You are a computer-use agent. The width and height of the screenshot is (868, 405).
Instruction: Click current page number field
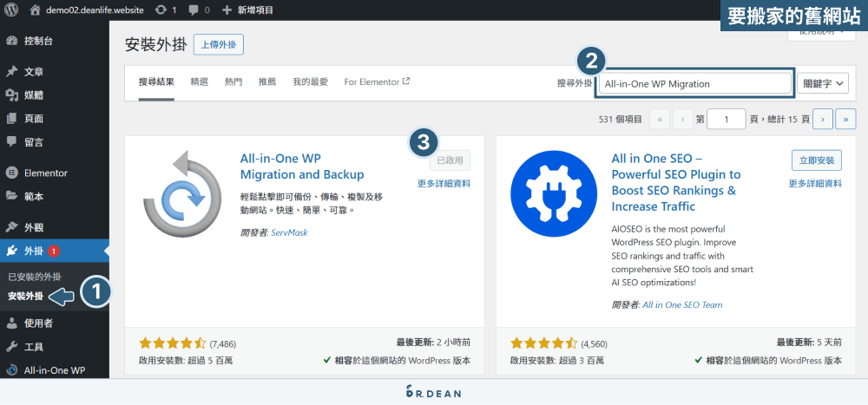727,119
